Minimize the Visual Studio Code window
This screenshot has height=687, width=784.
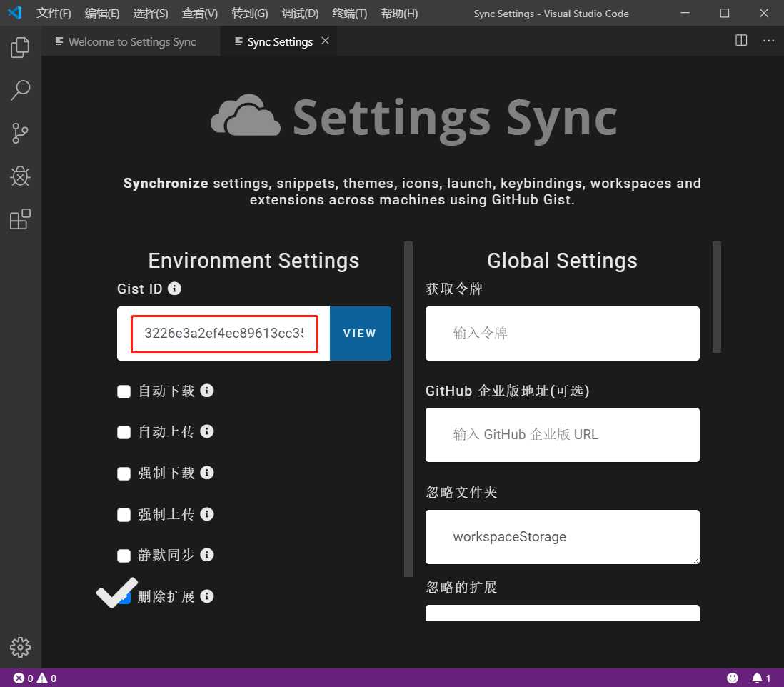pyautogui.click(x=685, y=13)
